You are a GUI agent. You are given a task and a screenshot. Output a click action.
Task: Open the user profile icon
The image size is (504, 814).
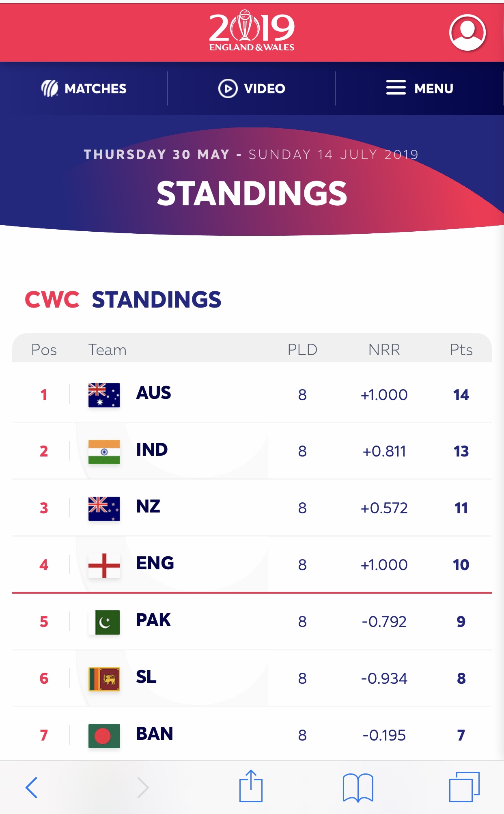[467, 33]
